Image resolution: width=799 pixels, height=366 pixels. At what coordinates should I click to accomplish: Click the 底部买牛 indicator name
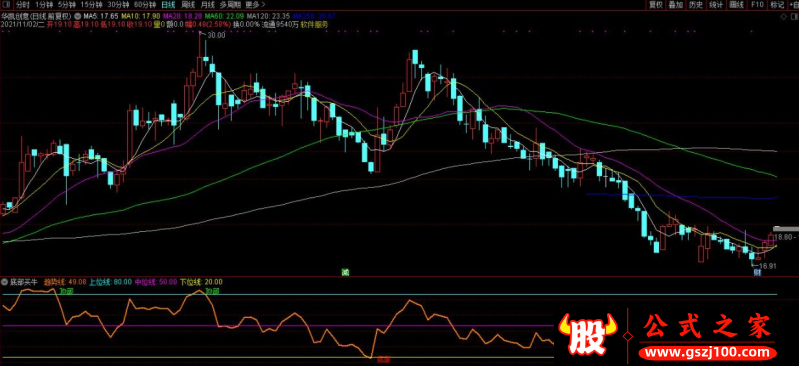pyautogui.click(x=24, y=281)
